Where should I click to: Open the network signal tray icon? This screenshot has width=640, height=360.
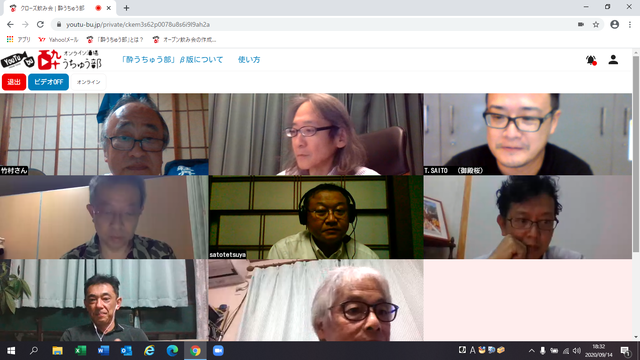[566, 351]
